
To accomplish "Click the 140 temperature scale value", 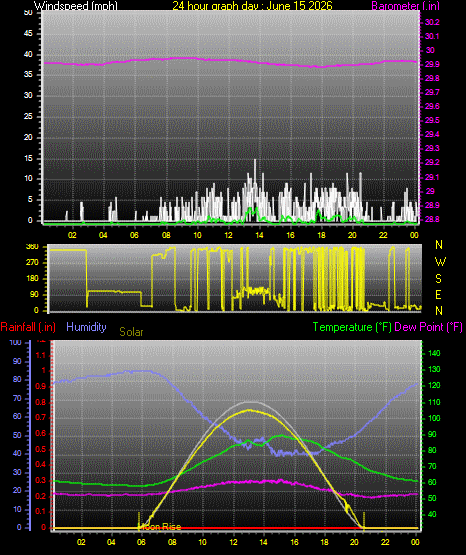I will click(x=434, y=353).
